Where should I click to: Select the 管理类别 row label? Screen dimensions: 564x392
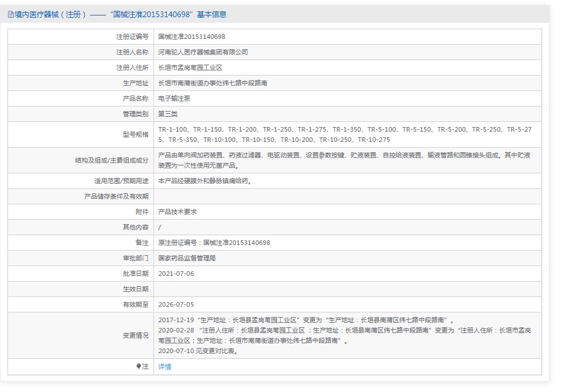(136, 114)
